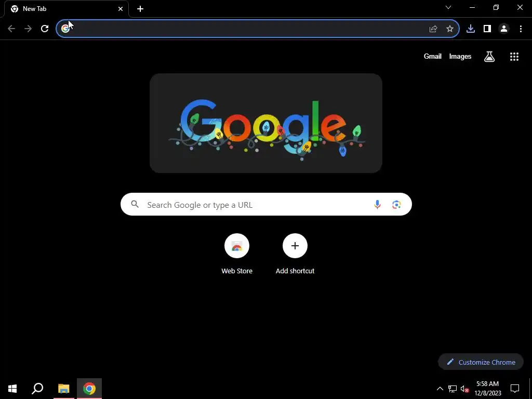532x399 pixels.
Task: Open Search Labs flask icon
Action: (489, 57)
